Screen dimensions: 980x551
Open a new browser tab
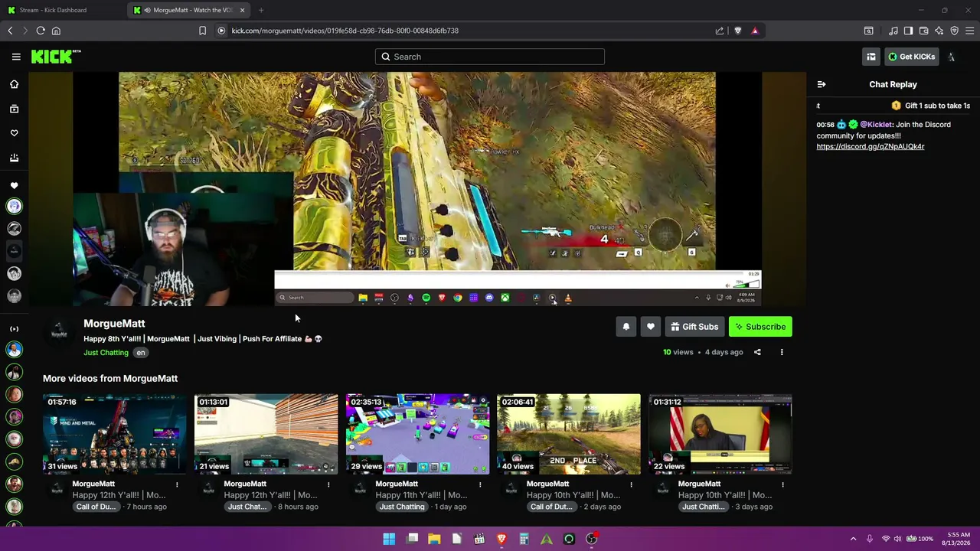(261, 10)
